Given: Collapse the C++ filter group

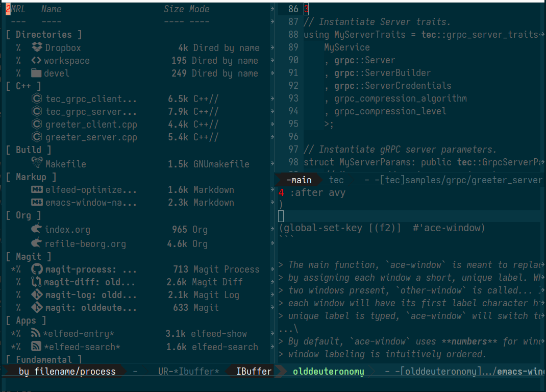Looking at the screenshot, I should pos(23,86).
